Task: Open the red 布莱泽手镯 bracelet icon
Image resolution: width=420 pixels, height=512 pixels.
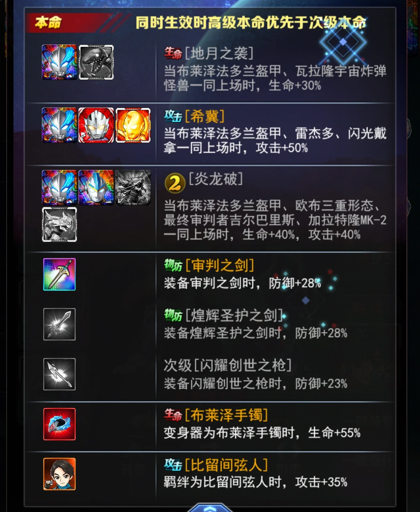Action: [x=59, y=424]
